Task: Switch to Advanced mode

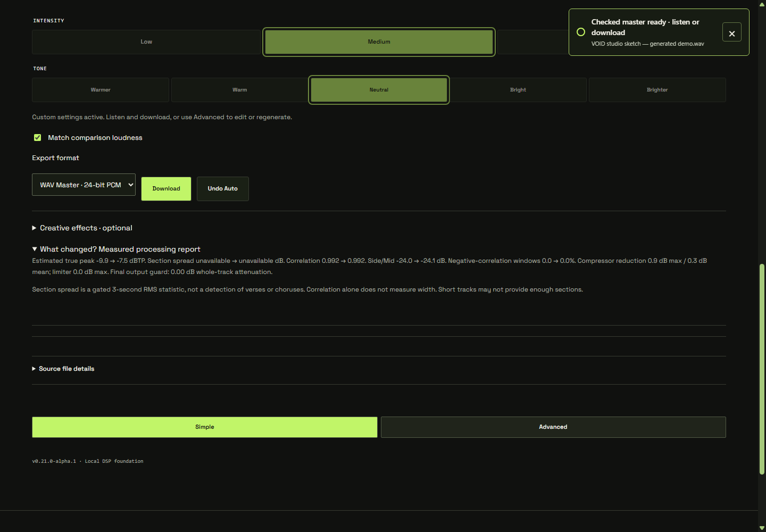Action: coord(553,427)
